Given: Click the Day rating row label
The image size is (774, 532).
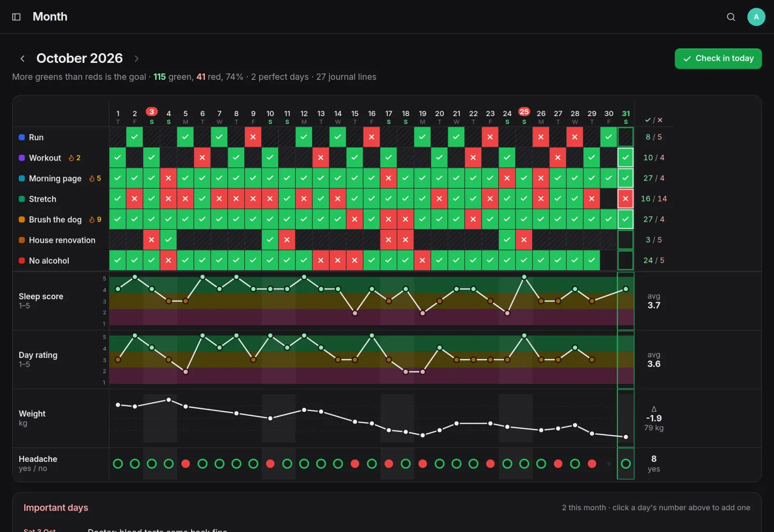Looking at the screenshot, I should point(38,355).
